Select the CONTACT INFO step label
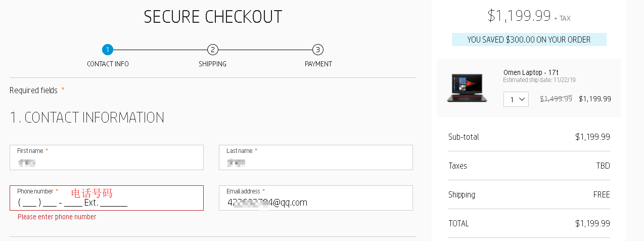The height and width of the screenshot is (241, 644). tap(108, 64)
